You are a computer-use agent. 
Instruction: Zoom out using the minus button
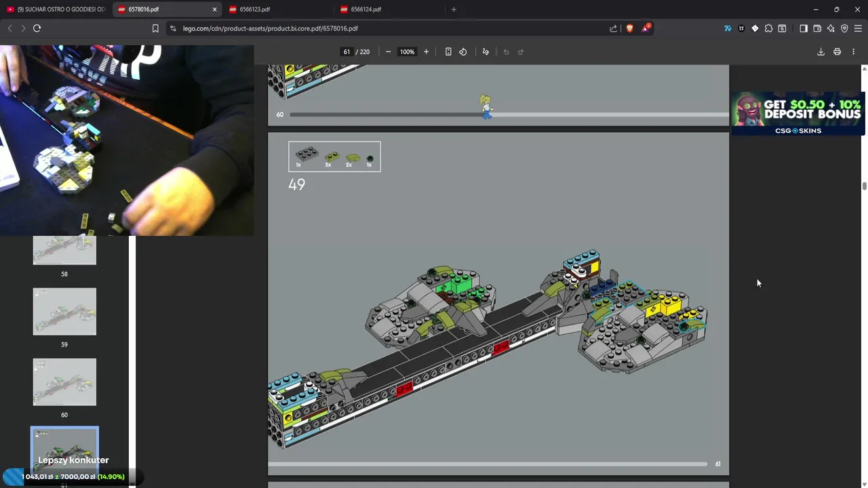pyautogui.click(x=388, y=52)
